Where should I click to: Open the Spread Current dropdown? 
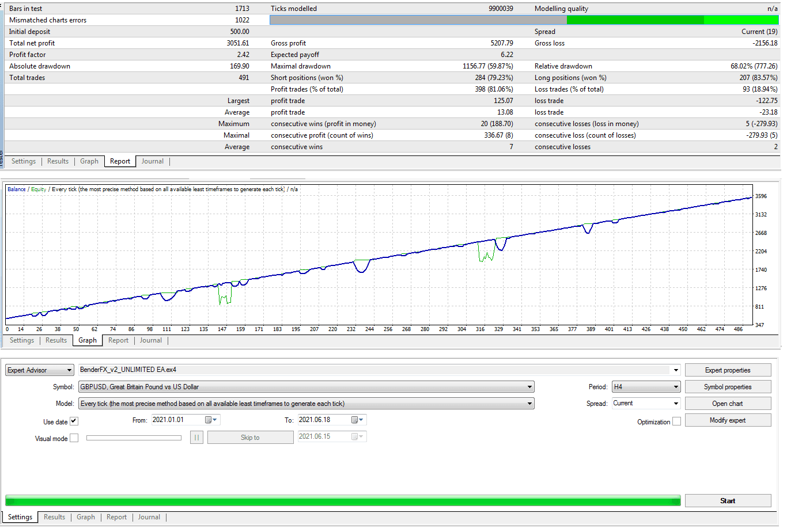(676, 404)
